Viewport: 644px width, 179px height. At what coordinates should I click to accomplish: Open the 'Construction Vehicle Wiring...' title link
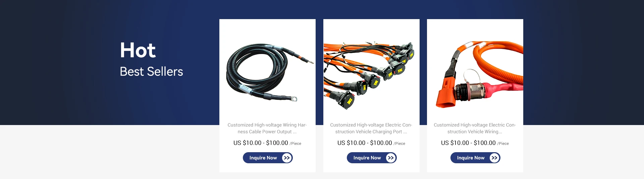tap(475, 128)
